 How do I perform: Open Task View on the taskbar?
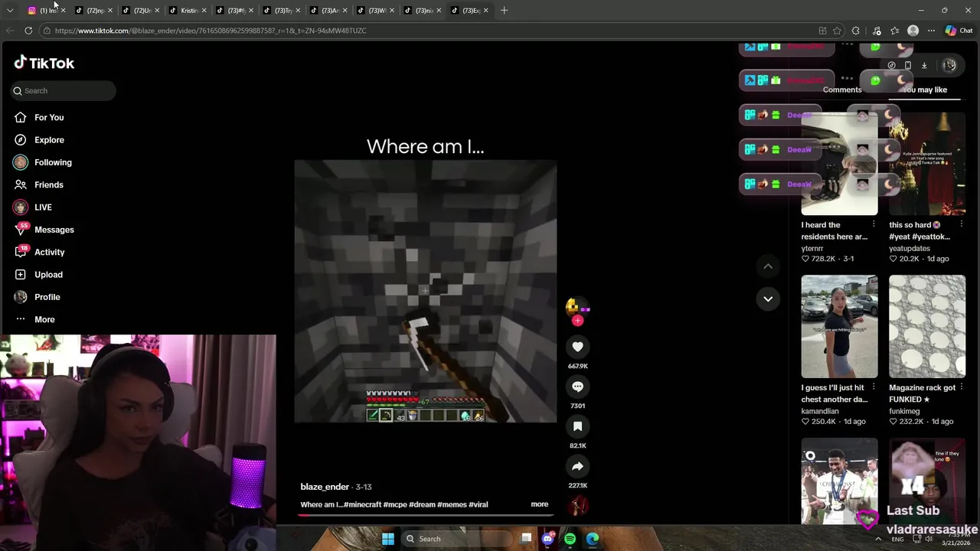tap(526, 539)
